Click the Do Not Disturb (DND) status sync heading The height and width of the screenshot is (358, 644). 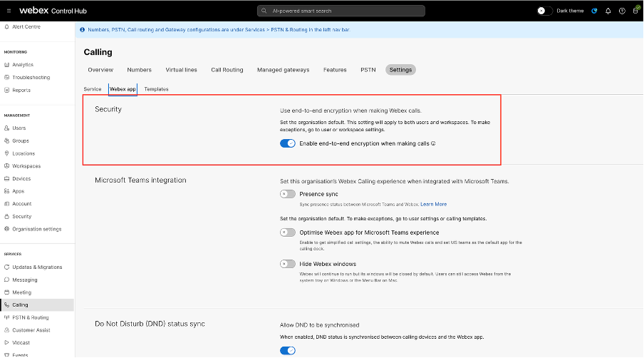click(x=150, y=324)
